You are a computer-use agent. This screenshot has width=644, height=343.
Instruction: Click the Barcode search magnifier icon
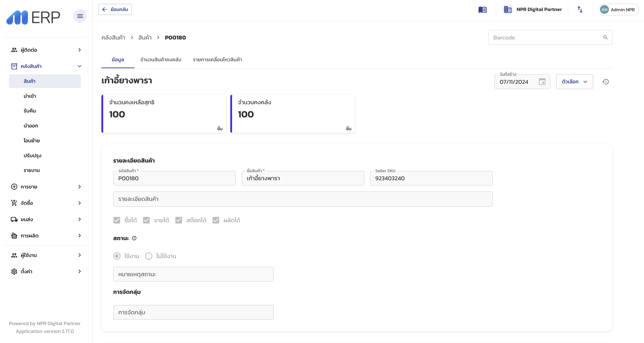(x=605, y=37)
